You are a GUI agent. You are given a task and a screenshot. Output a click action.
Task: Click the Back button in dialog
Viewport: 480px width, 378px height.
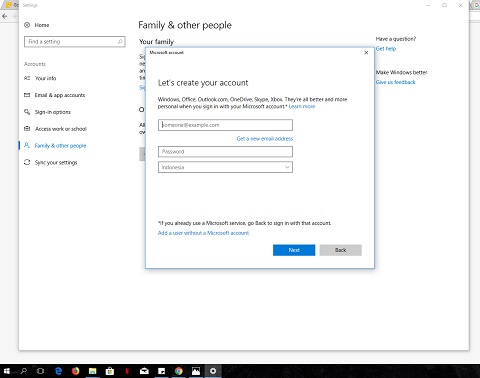pyautogui.click(x=340, y=250)
